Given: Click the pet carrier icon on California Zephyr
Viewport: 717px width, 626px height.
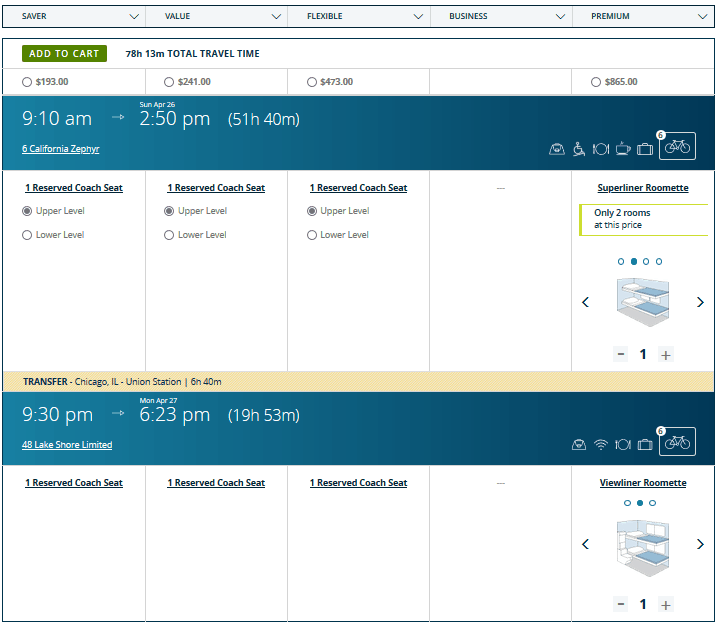Looking at the screenshot, I should click(557, 149).
